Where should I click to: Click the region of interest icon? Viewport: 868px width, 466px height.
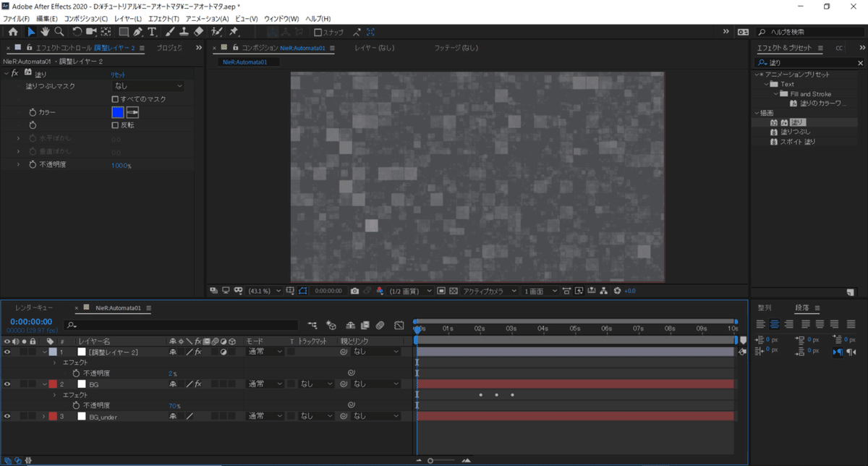coord(441,290)
